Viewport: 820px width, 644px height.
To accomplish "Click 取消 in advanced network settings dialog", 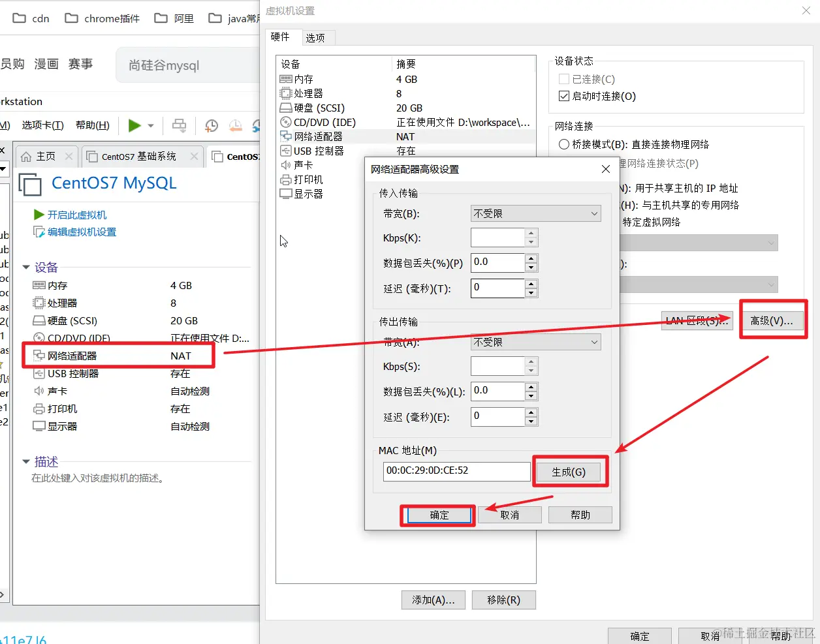I will (x=509, y=515).
